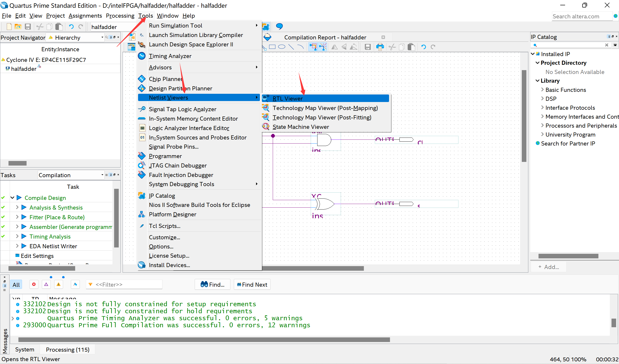
Task: Click the Flip Vertical icon
Action: pyautogui.click(x=344, y=47)
